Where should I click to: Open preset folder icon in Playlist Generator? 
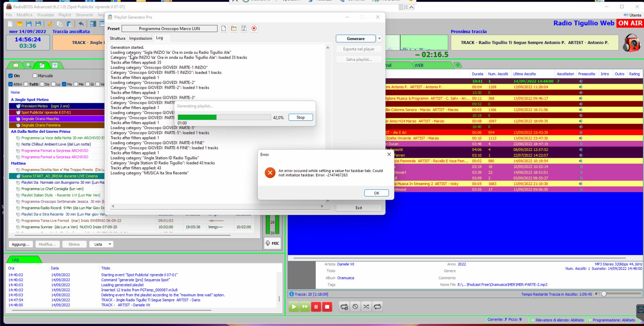click(234, 29)
